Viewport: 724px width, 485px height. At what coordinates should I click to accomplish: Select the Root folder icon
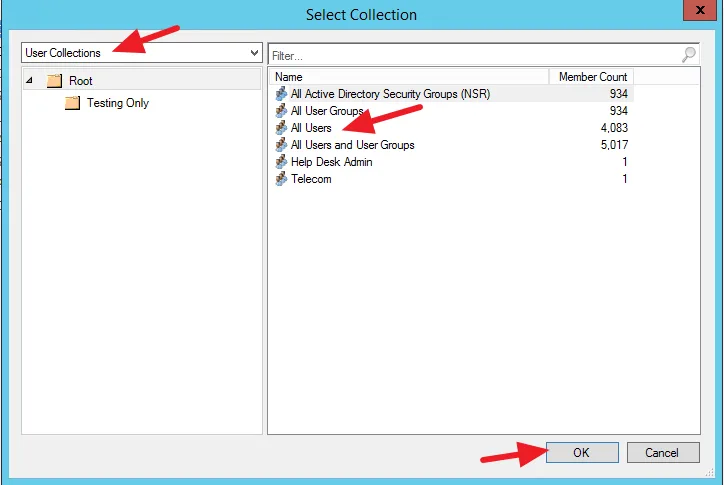[54, 81]
